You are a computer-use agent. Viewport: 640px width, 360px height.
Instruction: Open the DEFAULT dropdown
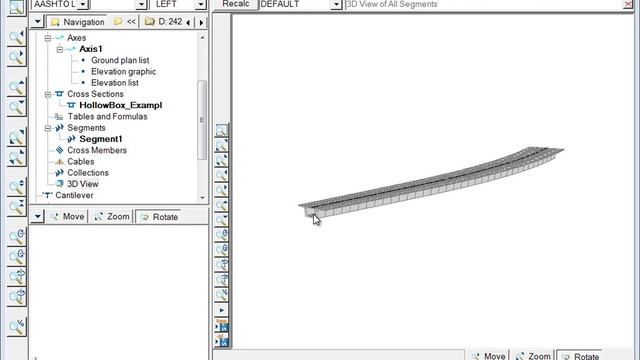pyautogui.click(x=336, y=4)
